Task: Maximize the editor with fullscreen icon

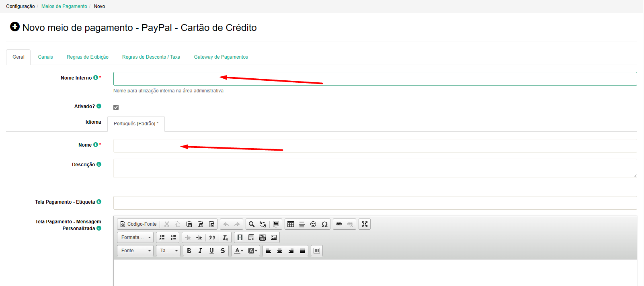Action: click(365, 224)
